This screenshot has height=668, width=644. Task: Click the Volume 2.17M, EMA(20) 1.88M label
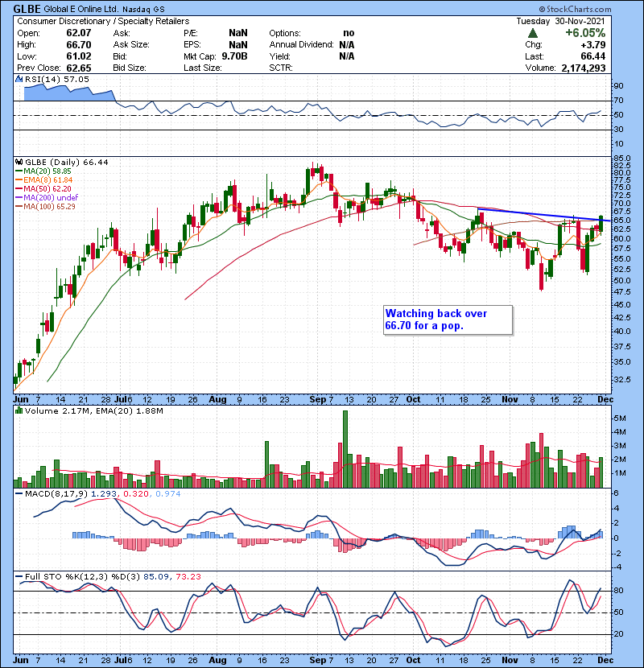coord(93,411)
